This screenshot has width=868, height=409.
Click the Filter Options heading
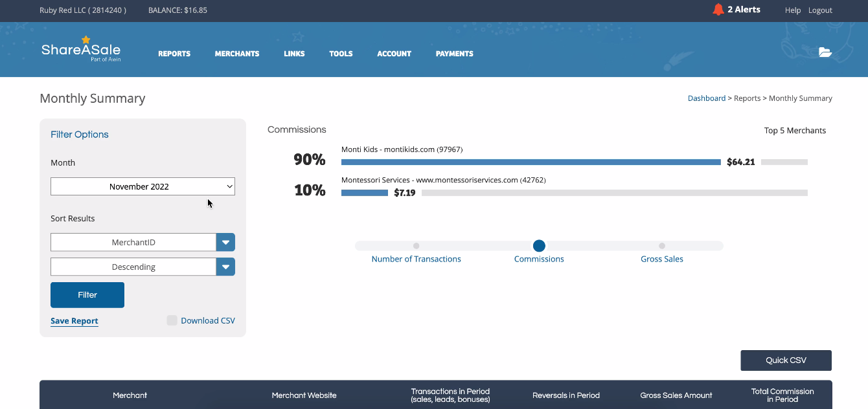(80, 135)
